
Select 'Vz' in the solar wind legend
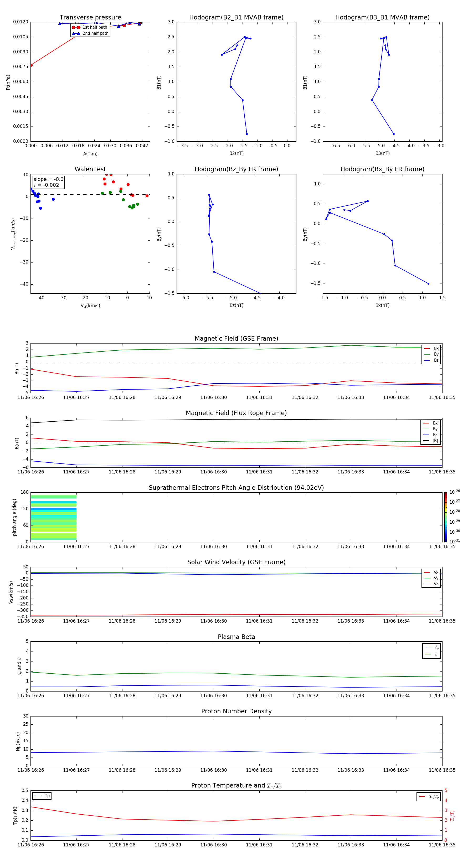(431, 584)
